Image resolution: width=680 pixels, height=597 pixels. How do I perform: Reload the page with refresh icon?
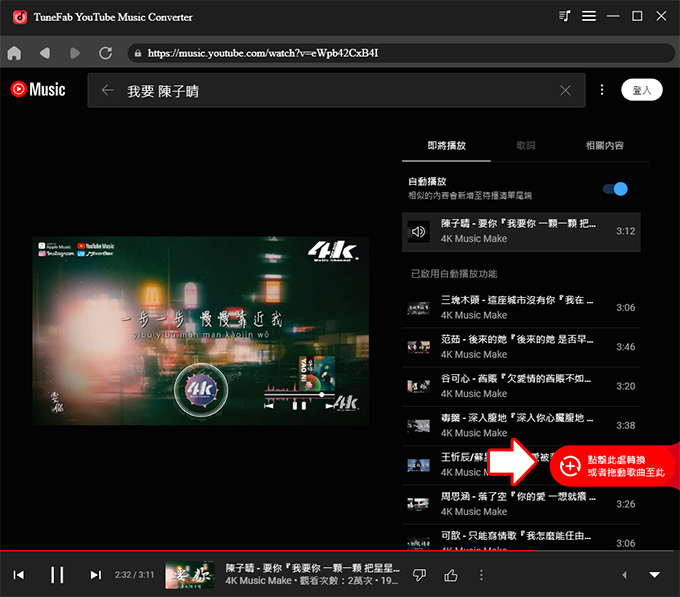point(105,53)
